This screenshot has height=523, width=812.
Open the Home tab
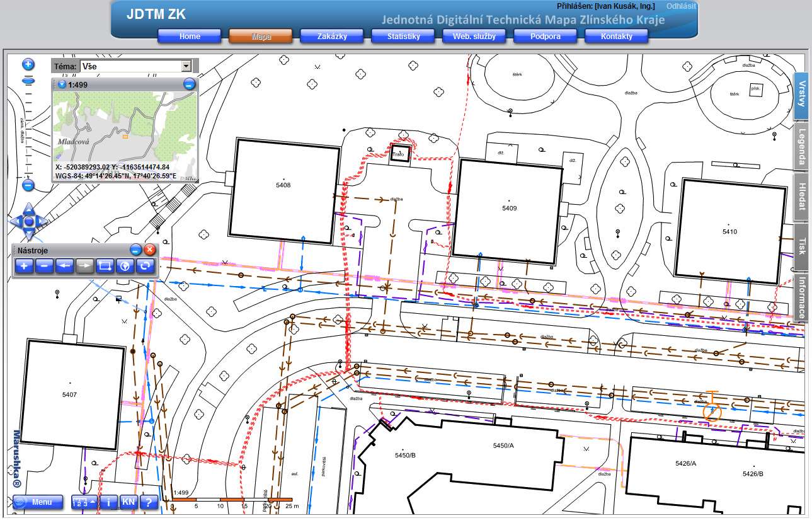[x=190, y=37]
